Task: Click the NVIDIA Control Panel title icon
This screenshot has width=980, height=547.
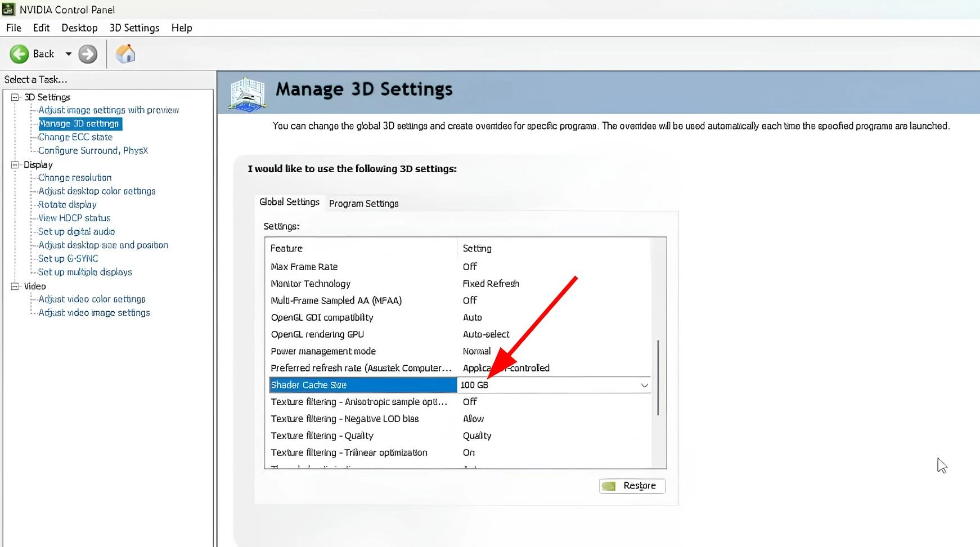Action: tap(8, 9)
